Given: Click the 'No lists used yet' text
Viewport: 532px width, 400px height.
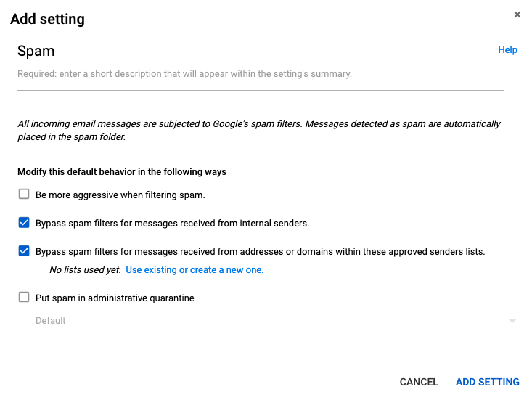Looking at the screenshot, I should click(x=85, y=269).
